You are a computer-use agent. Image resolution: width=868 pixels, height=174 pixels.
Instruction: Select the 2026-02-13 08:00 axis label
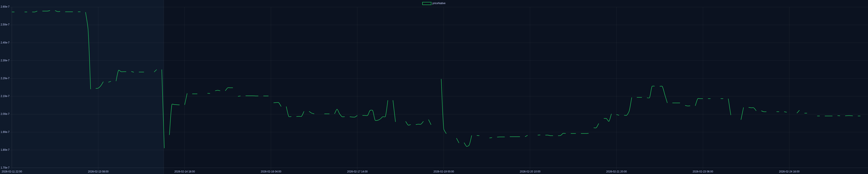[x=98, y=172]
